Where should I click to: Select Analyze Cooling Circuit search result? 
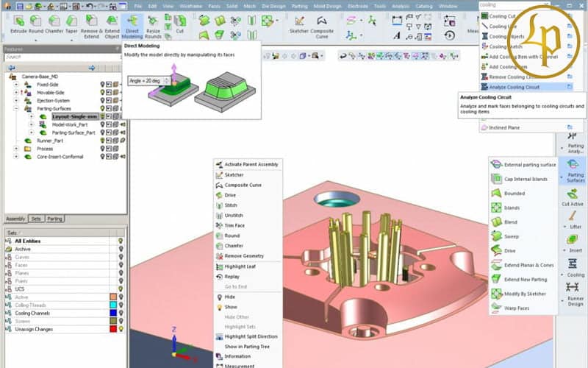click(526, 87)
